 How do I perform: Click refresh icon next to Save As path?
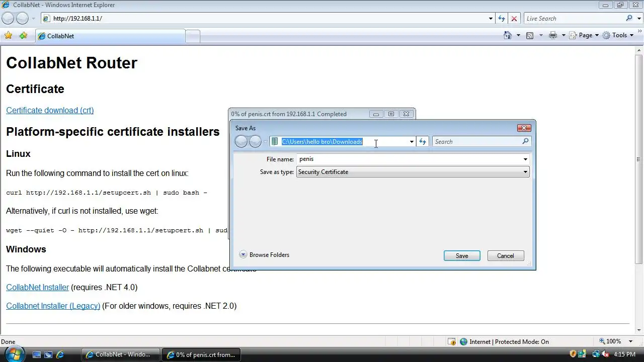[423, 142]
